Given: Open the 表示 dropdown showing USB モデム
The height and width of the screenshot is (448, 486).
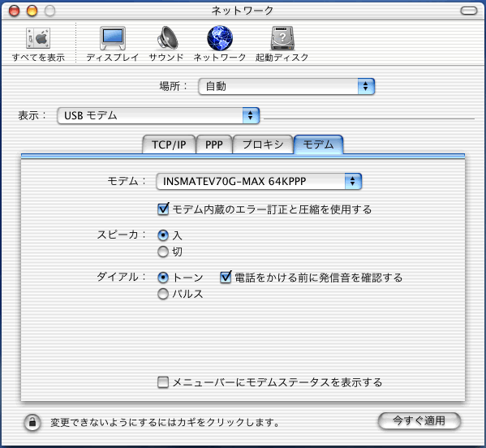Looking at the screenshot, I should point(158,115).
